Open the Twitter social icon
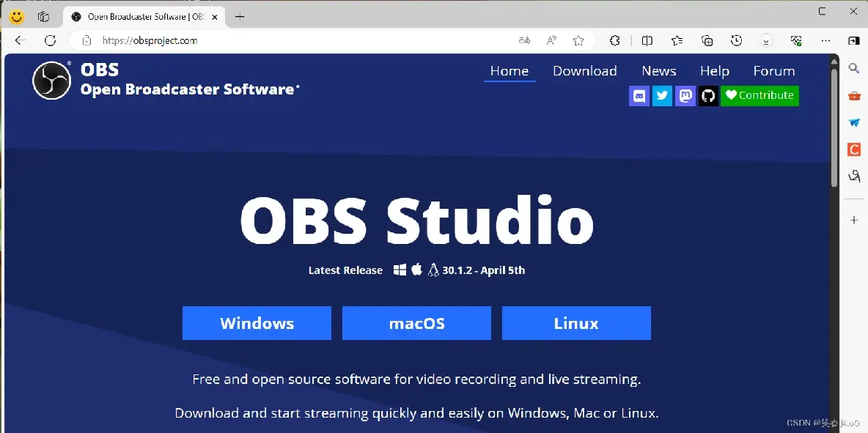 click(x=662, y=96)
